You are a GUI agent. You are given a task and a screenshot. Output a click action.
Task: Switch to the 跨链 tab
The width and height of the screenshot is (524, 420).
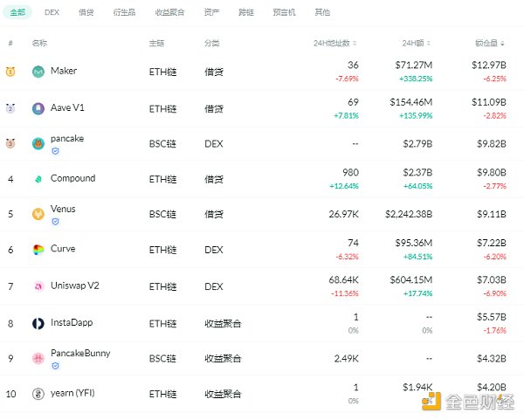pyautogui.click(x=246, y=12)
